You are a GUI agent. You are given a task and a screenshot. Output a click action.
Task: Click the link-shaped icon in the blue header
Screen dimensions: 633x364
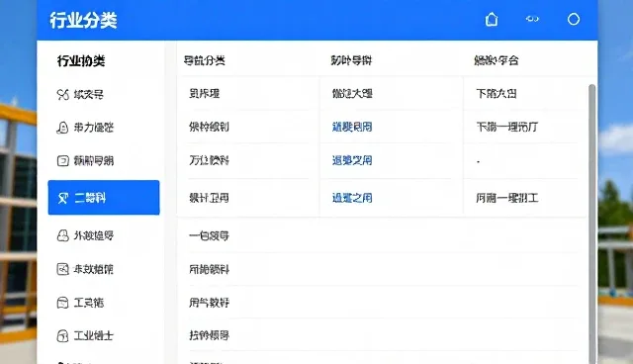[x=532, y=19]
